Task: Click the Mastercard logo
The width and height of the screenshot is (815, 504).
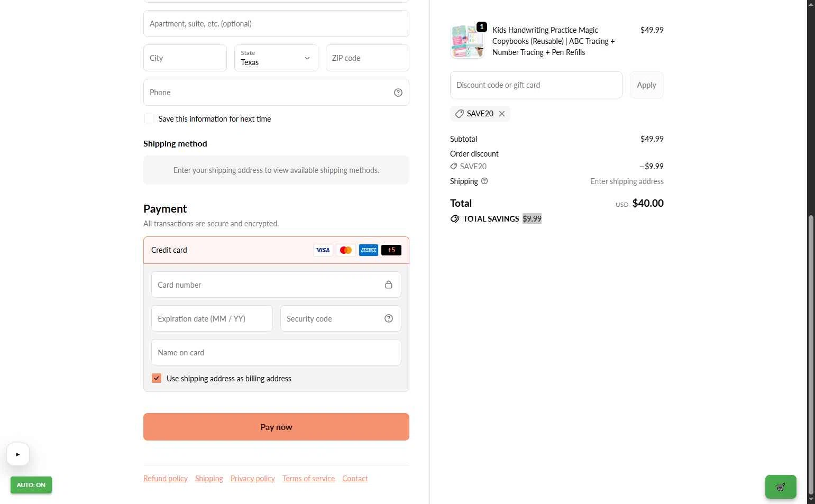Action: point(346,250)
